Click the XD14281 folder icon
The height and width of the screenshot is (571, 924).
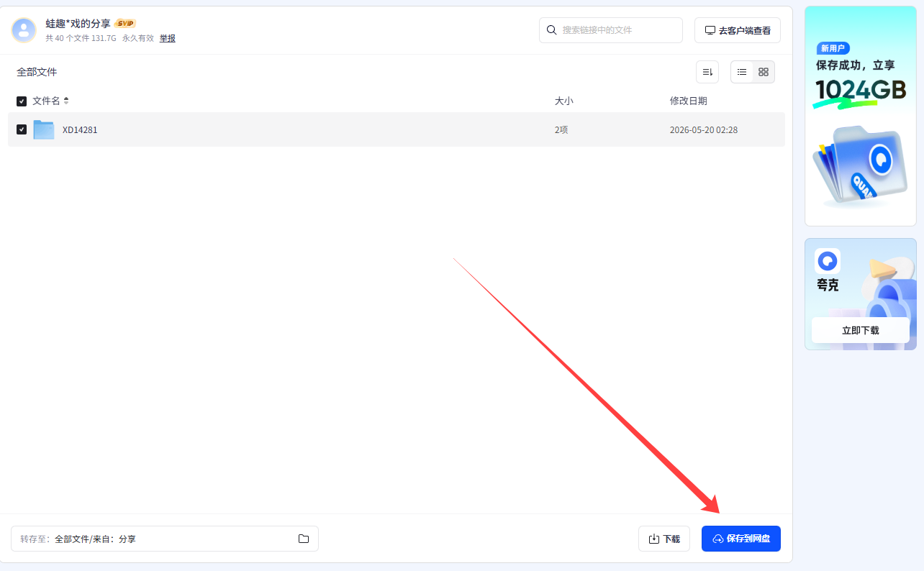(x=44, y=129)
